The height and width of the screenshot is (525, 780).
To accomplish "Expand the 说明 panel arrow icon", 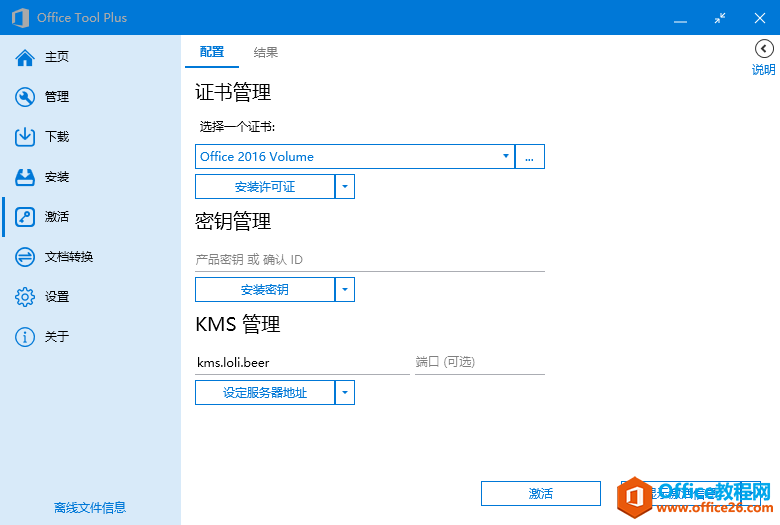I will click(x=764, y=49).
